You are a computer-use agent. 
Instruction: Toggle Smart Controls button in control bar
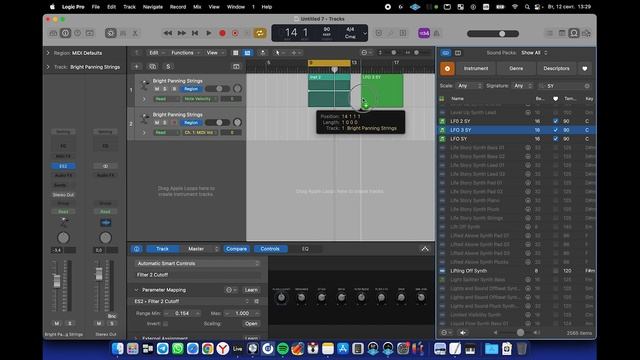pyautogui.click(x=111, y=33)
